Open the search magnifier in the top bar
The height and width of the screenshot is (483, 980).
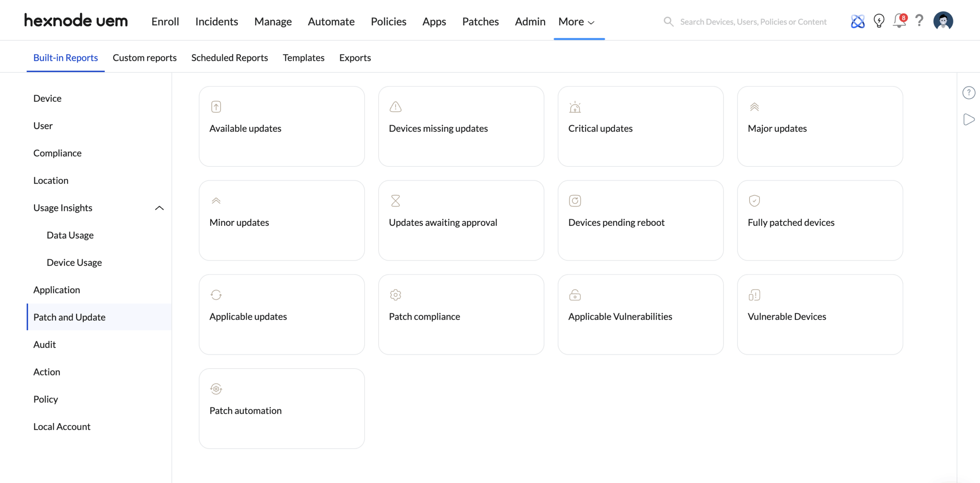click(x=668, y=21)
